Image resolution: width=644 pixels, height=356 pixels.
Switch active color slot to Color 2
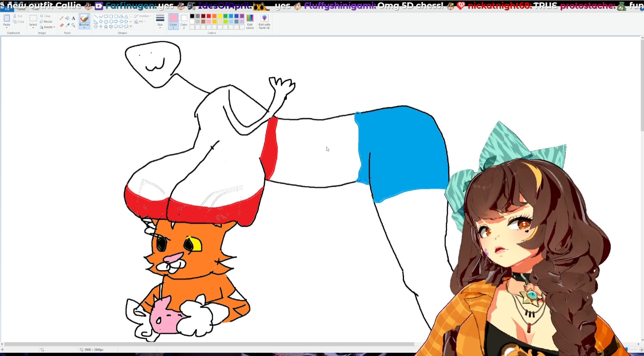point(184,21)
